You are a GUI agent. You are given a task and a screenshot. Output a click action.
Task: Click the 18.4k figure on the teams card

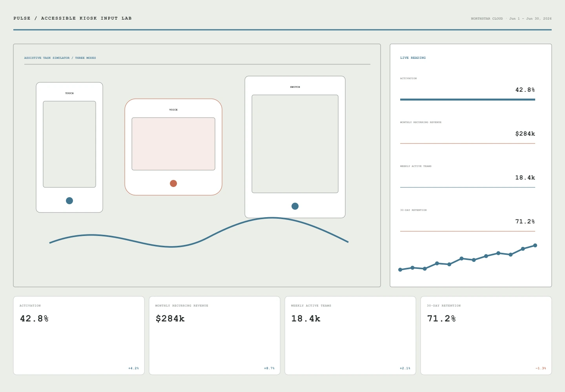tap(306, 319)
